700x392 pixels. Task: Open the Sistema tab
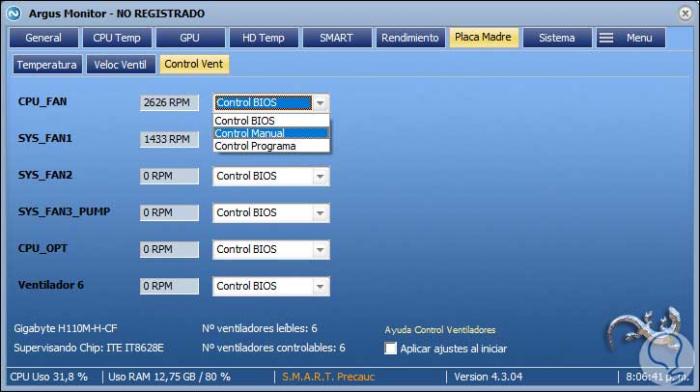click(557, 38)
